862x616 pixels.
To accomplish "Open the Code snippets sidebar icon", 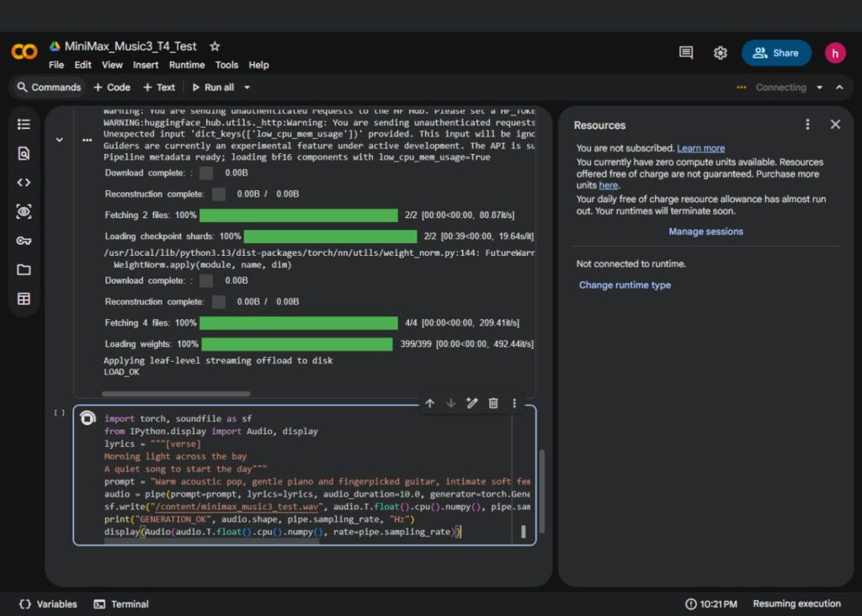I will [x=24, y=183].
